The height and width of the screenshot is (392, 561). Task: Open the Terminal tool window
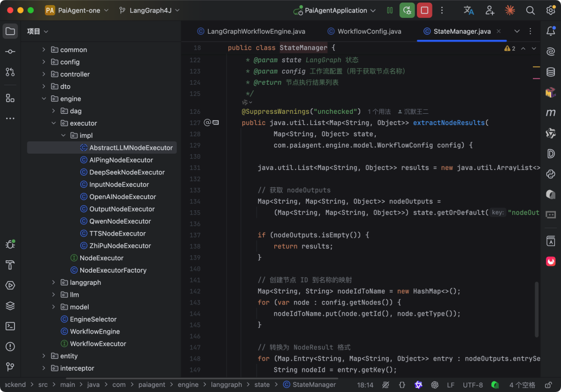10,326
